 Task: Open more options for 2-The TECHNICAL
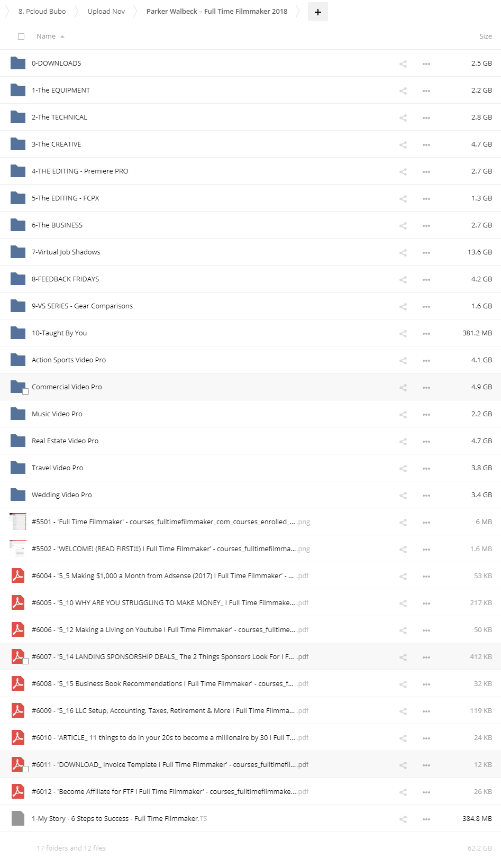coord(426,118)
